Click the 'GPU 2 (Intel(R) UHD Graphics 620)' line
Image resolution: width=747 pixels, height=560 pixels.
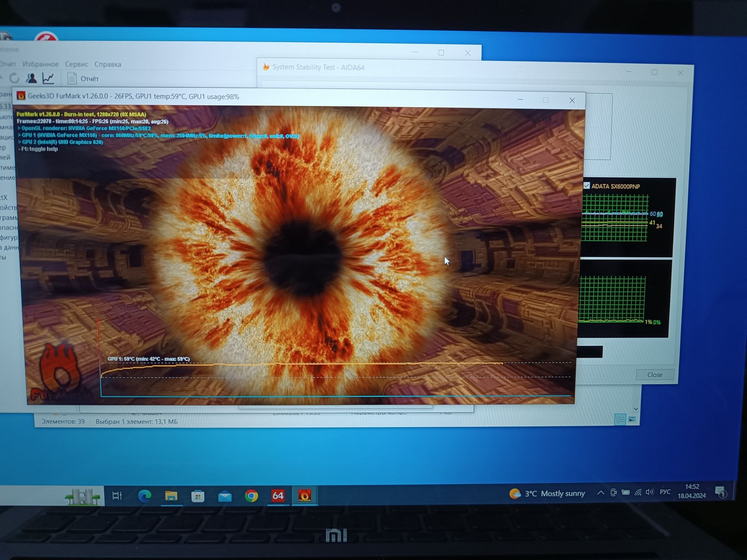[x=61, y=142]
